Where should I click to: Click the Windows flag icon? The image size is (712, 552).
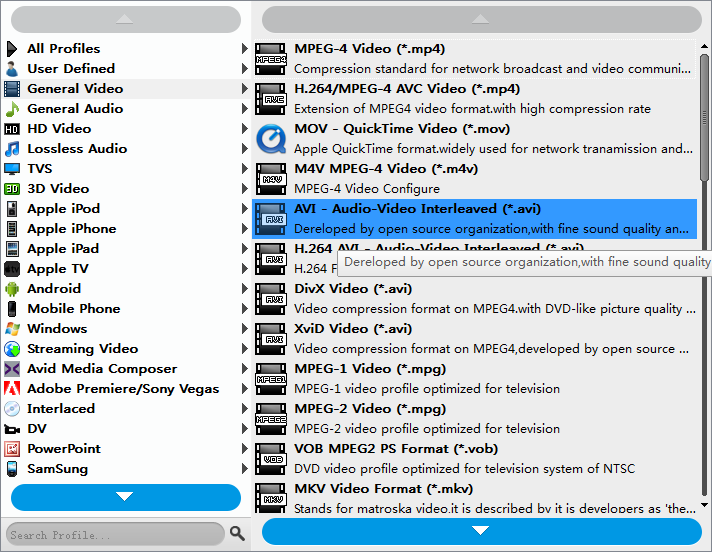tap(12, 329)
